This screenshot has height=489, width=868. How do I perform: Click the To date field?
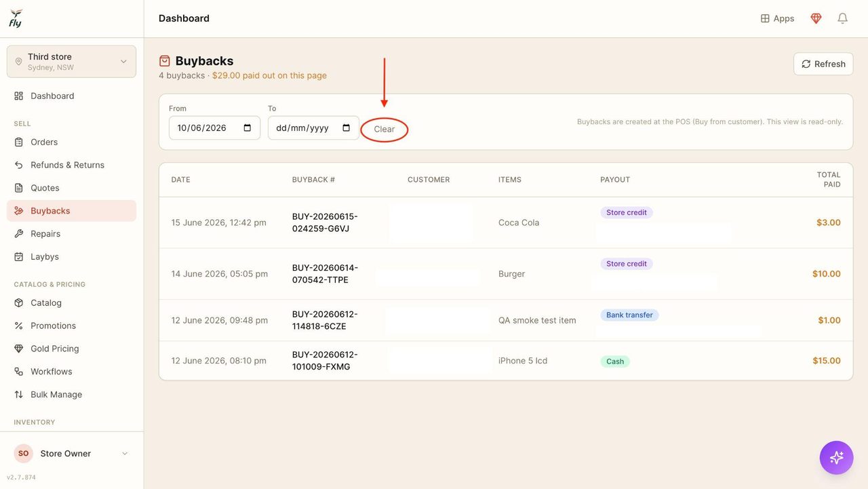click(x=313, y=128)
